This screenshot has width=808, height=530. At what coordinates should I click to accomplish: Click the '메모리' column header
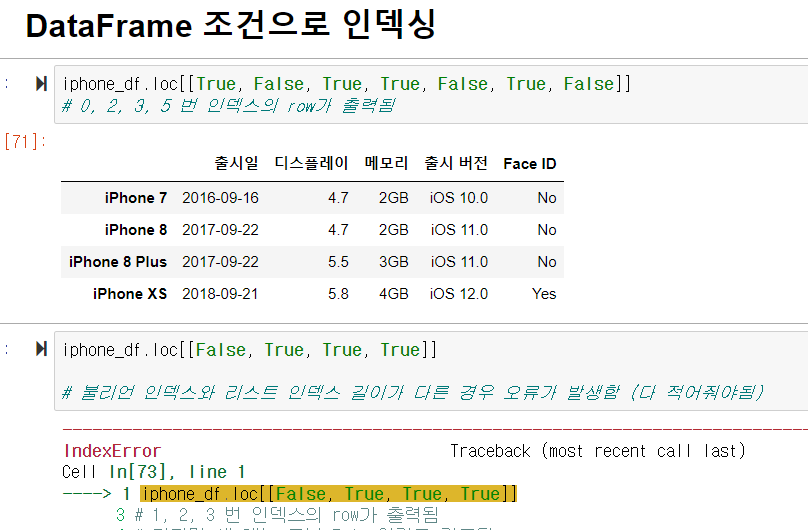[386, 163]
